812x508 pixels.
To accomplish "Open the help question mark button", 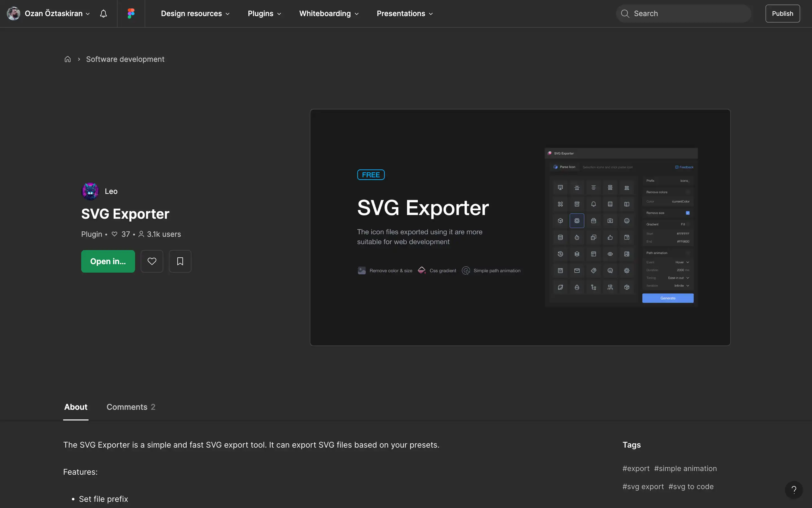I will [x=794, y=490].
